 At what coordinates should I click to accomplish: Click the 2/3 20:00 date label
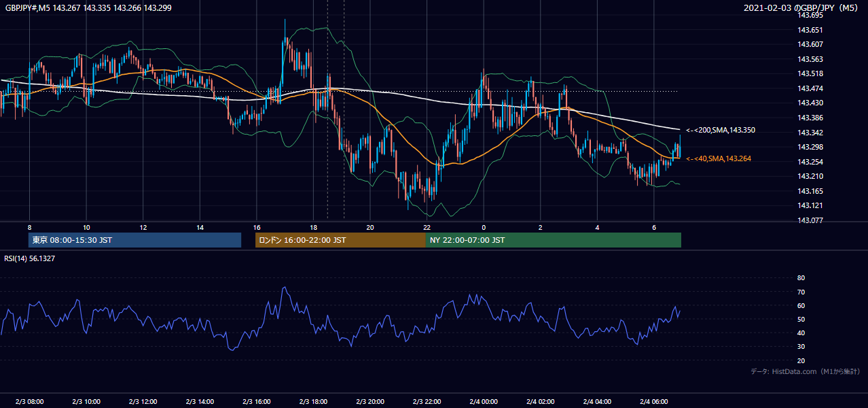click(x=370, y=402)
